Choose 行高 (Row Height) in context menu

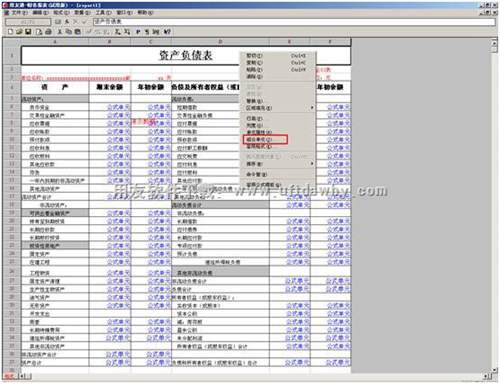pos(277,118)
